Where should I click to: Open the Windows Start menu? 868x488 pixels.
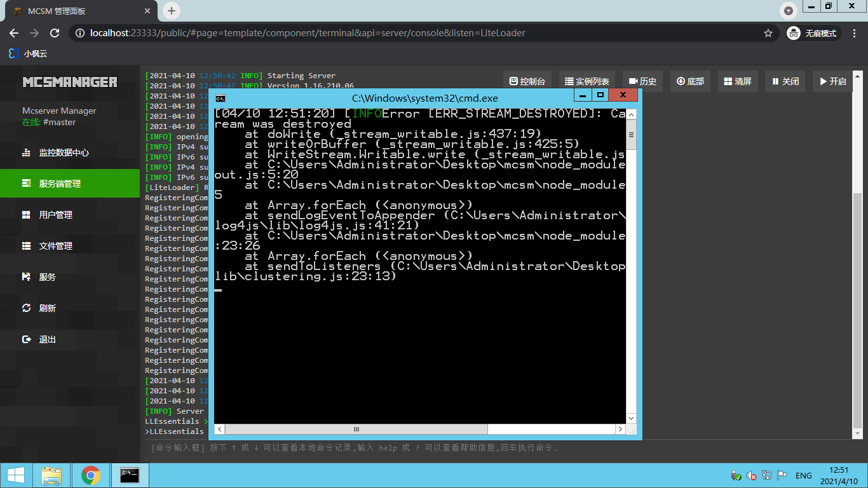[x=17, y=475]
